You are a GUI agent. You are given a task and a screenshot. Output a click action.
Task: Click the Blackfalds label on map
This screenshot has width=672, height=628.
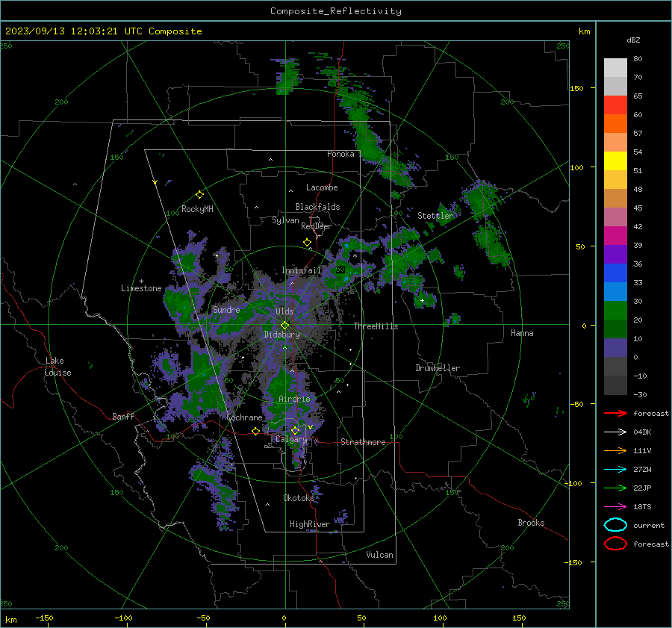click(317, 207)
